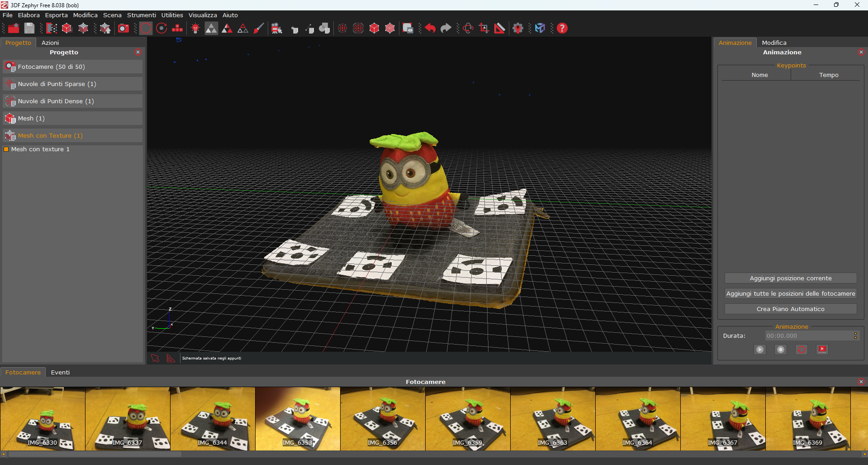Redo the last action
Image resolution: width=868 pixels, height=465 pixels.
click(446, 28)
